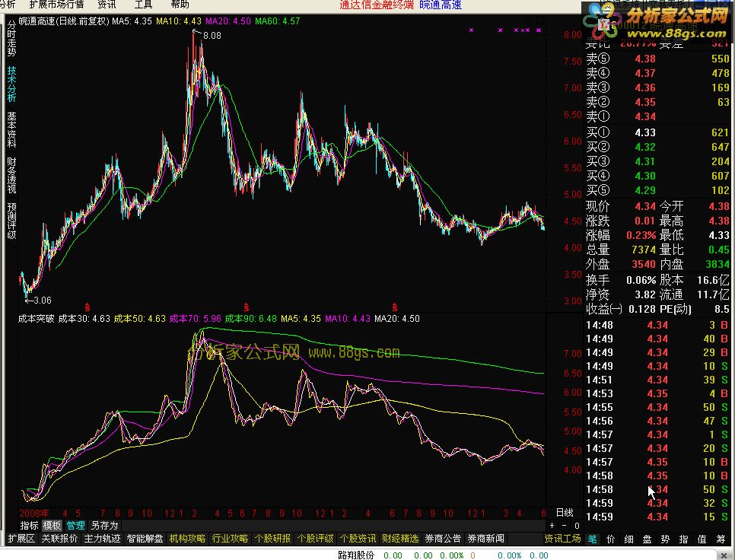Click the 3.06 low price label
Viewport: 735px width, 560px height.
(x=42, y=300)
